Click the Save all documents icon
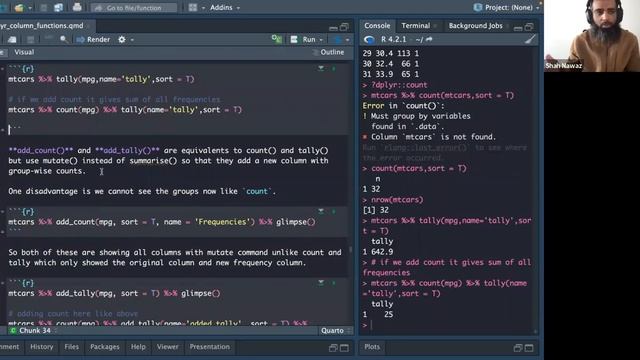Screen dimensions: 640x360 tap(59, 7)
